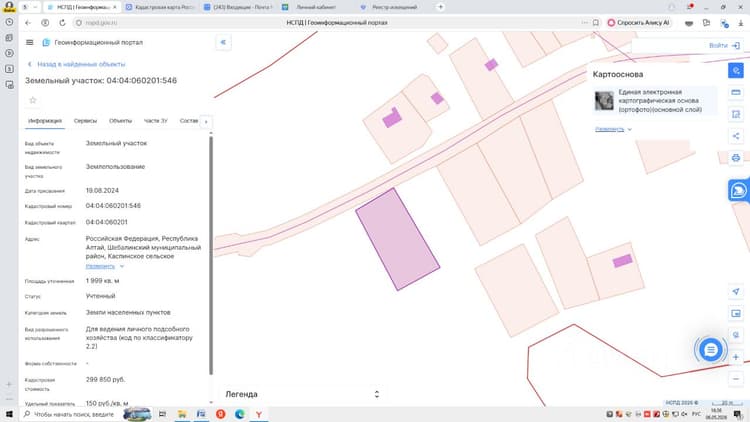Click the taskbar clock

click(716, 414)
